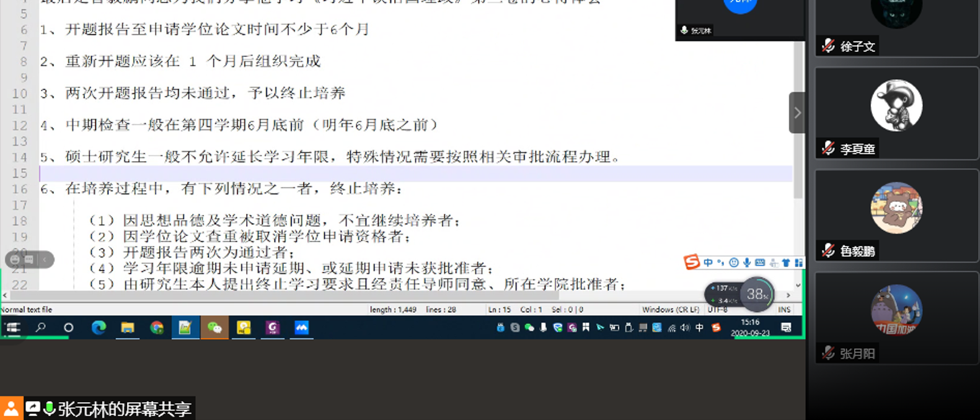Click 鲁毅鹏's muted microphone icon
Screen dimensions: 980x420
828,251
